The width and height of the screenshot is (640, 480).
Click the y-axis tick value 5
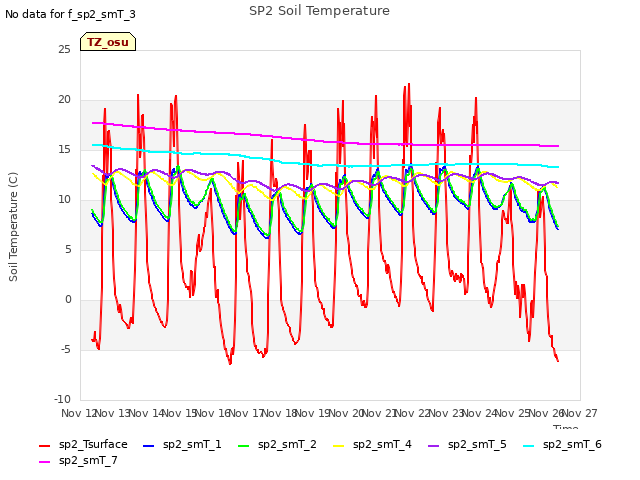[x=68, y=250]
